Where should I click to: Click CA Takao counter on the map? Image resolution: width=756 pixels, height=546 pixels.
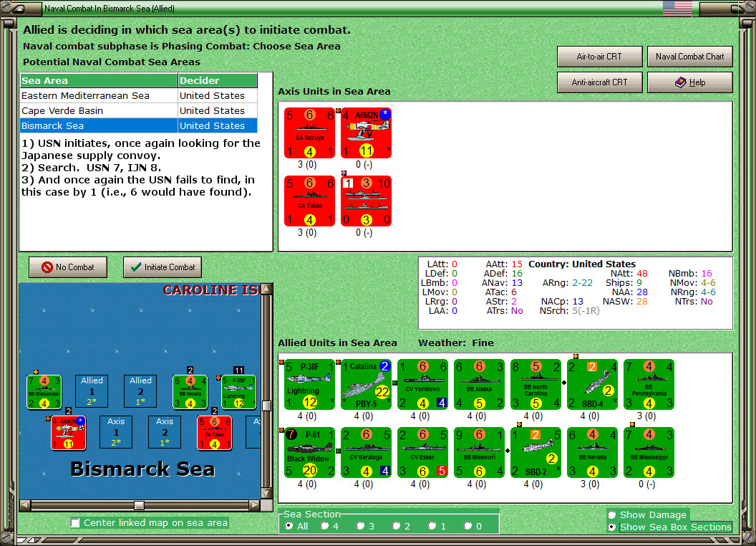tap(215, 433)
